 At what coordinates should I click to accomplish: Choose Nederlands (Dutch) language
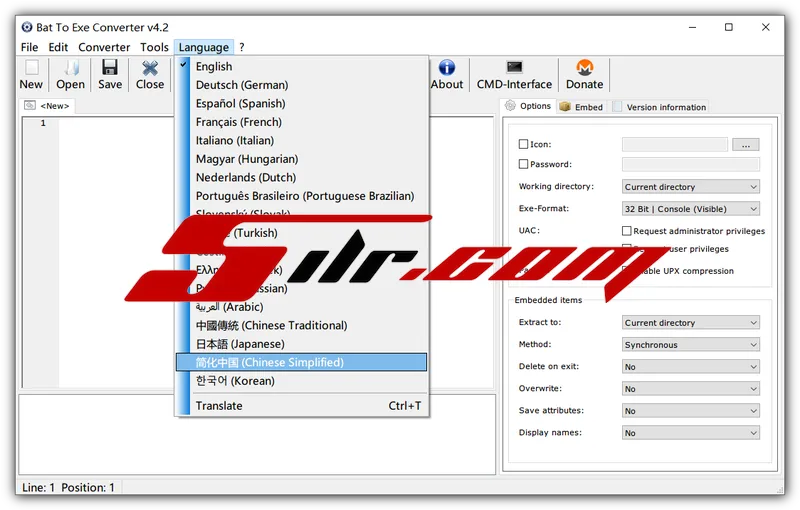[302, 177]
